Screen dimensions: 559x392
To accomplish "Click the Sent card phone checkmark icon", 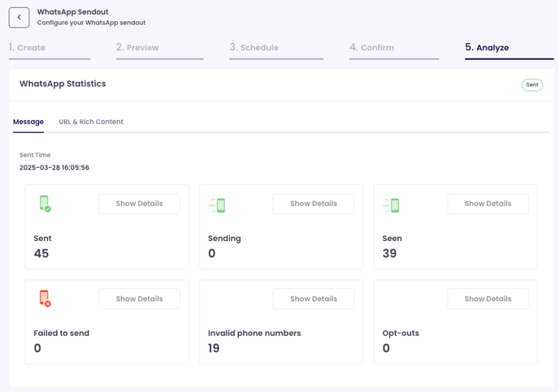I will click(x=45, y=204).
